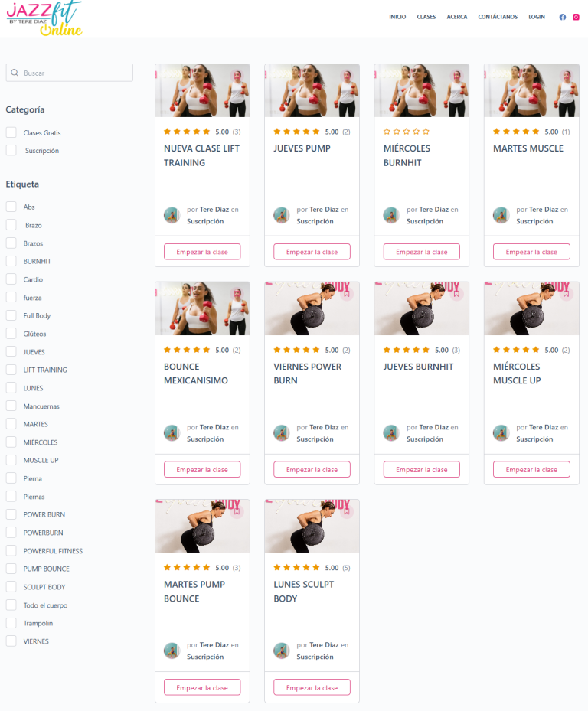The image size is (588, 711).
Task: Open the Bounce Mexicanisimo thumbnail image
Action: click(202, 308)
